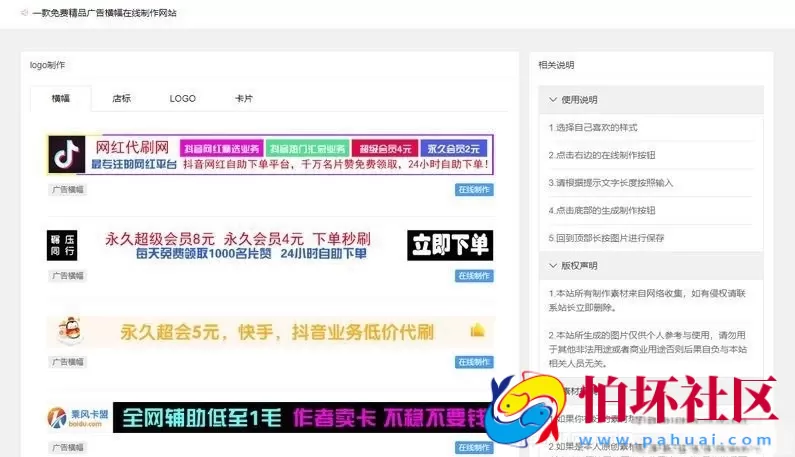
Task: Open the 卡片 tab
Action: click(244, 98)
